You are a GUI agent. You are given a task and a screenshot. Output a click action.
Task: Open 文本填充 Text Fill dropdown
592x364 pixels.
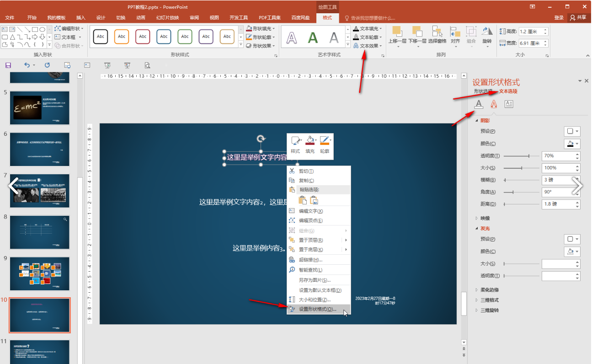(368, 28)
